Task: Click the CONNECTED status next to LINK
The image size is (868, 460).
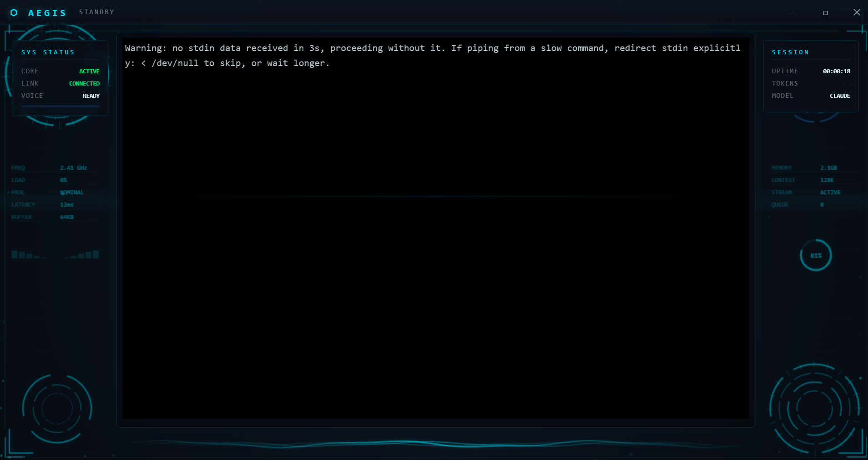Action: pos(84,84)
